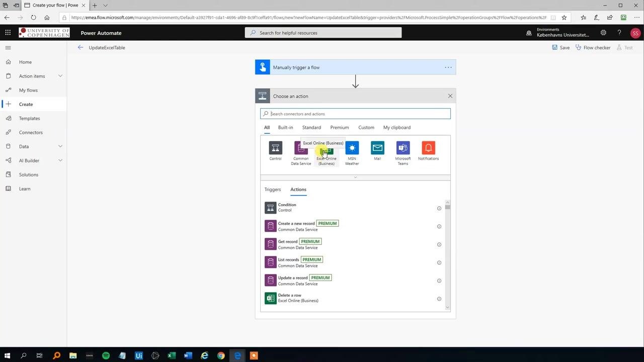
Task: Open Learn in sidebar
Action: pos(25,189)
